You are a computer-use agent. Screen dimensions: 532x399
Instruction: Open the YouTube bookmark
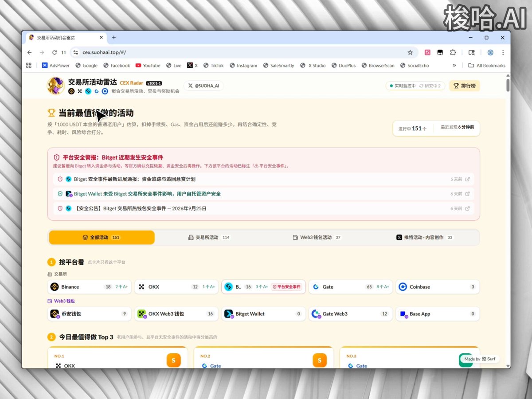pyautogui.click(x=148, y=65)
